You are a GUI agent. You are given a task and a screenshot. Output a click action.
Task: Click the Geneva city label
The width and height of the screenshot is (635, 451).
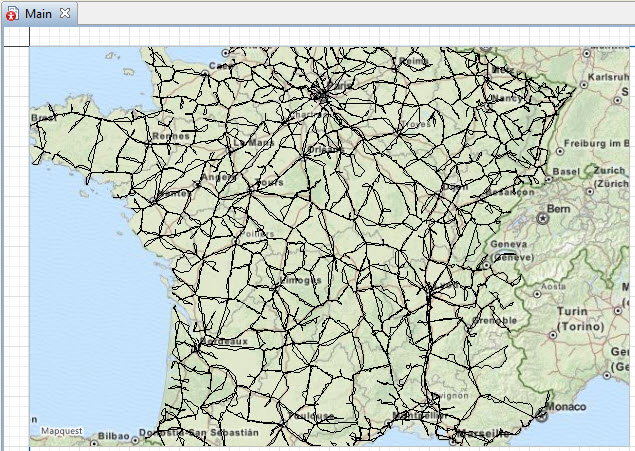[510, 243]
